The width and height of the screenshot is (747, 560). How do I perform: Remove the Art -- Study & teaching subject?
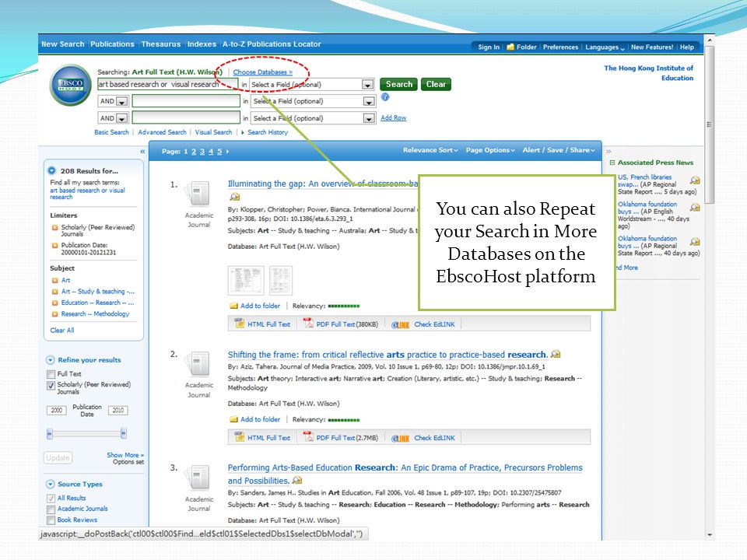54,292
